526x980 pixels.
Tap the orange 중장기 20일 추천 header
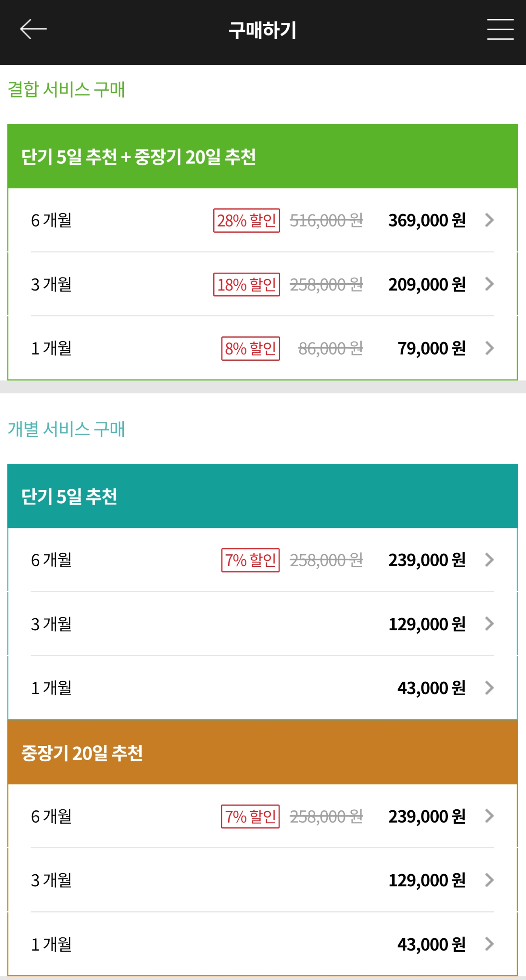tap(262, 752)
